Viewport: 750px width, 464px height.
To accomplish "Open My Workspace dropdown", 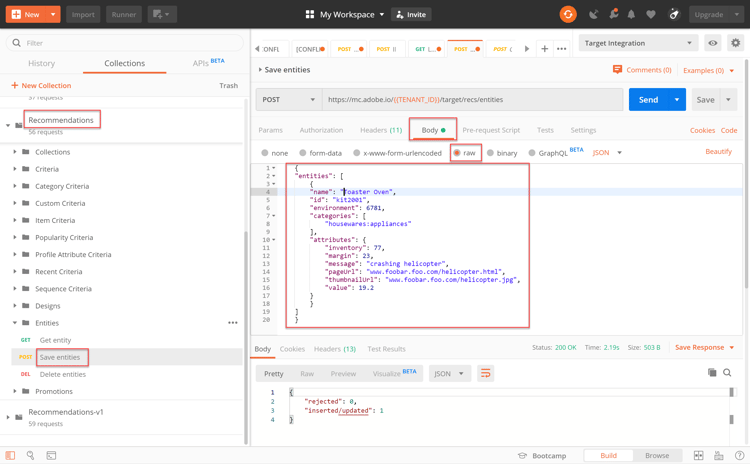I will tap(352, 14).
